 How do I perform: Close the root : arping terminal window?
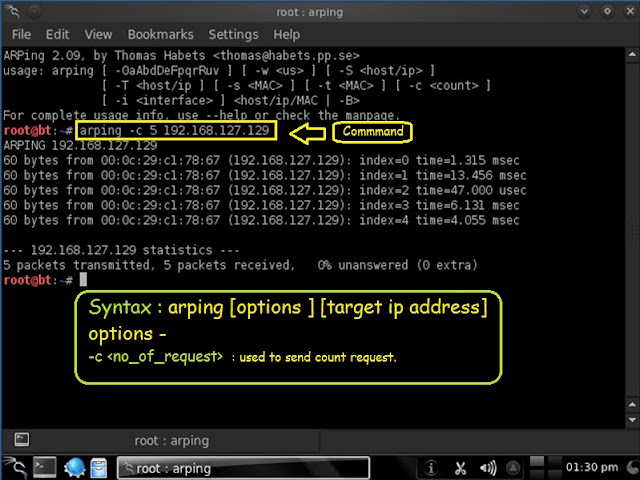click(630, 11)
